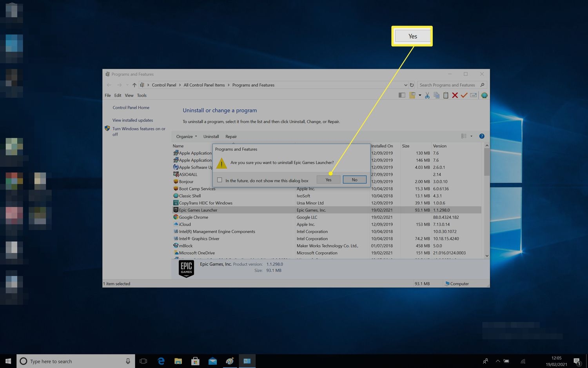
Task: Click Yes to confirm uninstall
Action: click(x=328, y=180)
